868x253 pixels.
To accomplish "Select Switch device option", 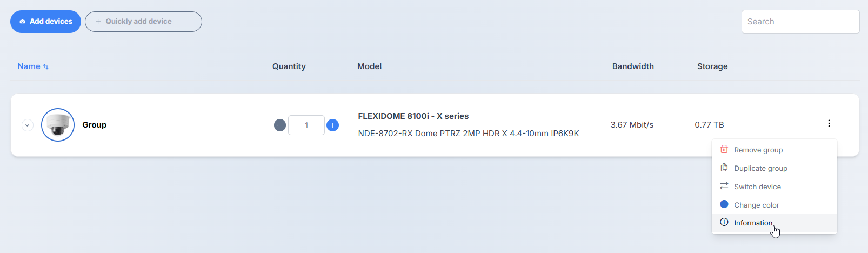I will pos(757,187).
